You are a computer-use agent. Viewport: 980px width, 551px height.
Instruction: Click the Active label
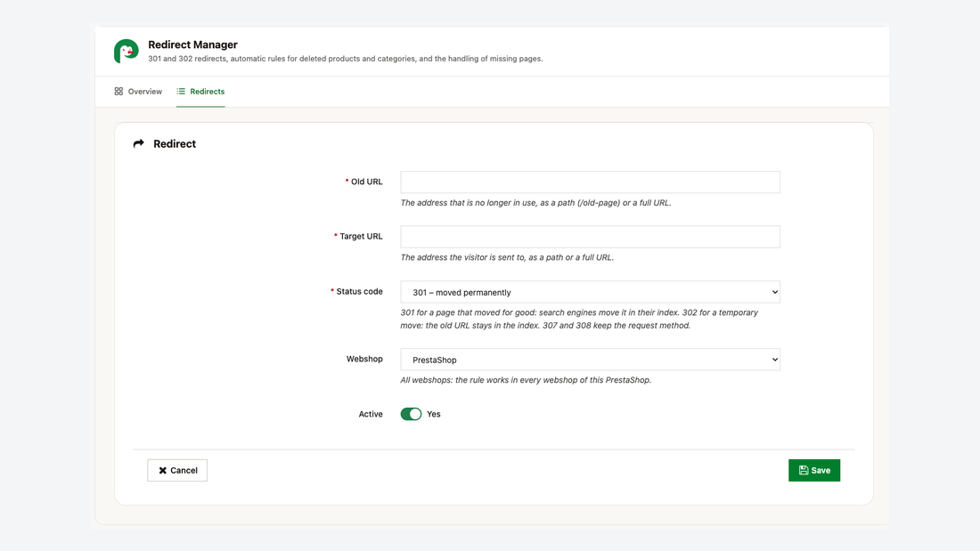(371, 414)
